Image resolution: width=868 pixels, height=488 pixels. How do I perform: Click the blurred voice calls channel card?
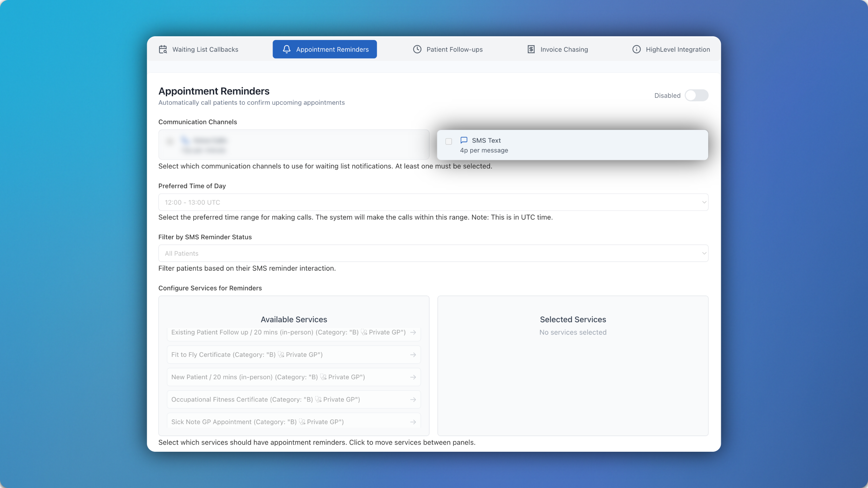click(294, 145)
